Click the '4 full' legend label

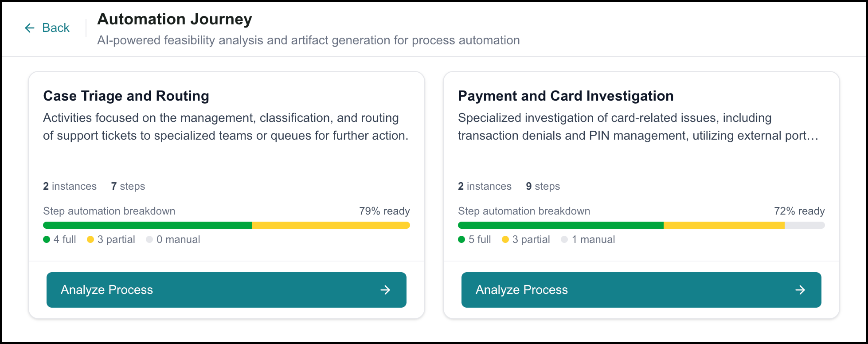65,239
